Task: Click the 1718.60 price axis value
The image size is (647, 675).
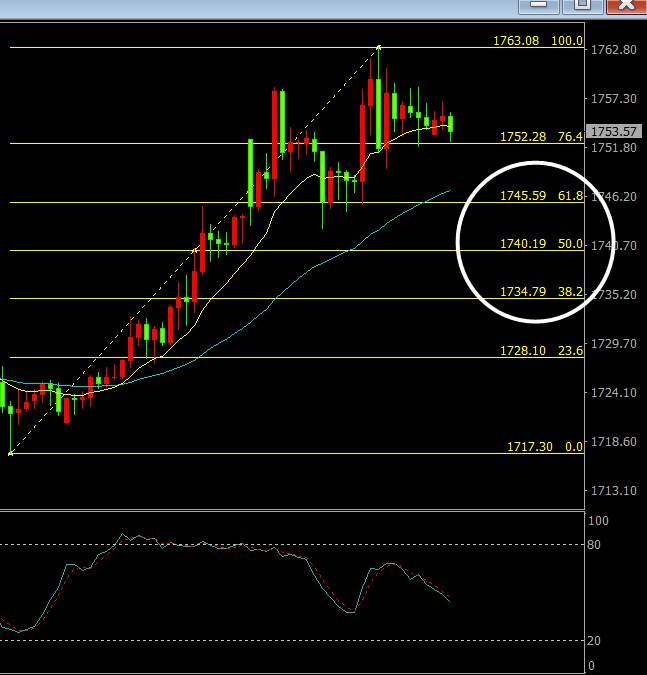Action: click(x=614, y=442)
